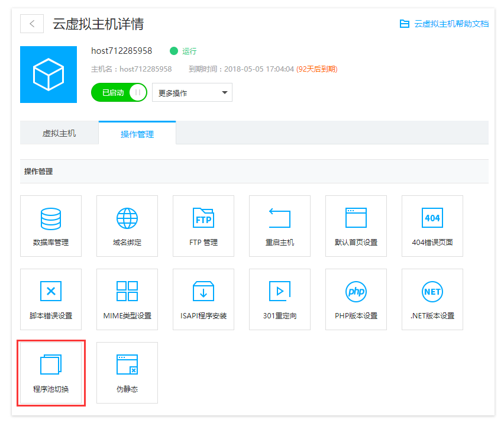This screenshot has width=504, height=429.
Task: Click the orange 92天后到期 notice
Action: pos(317,69)
